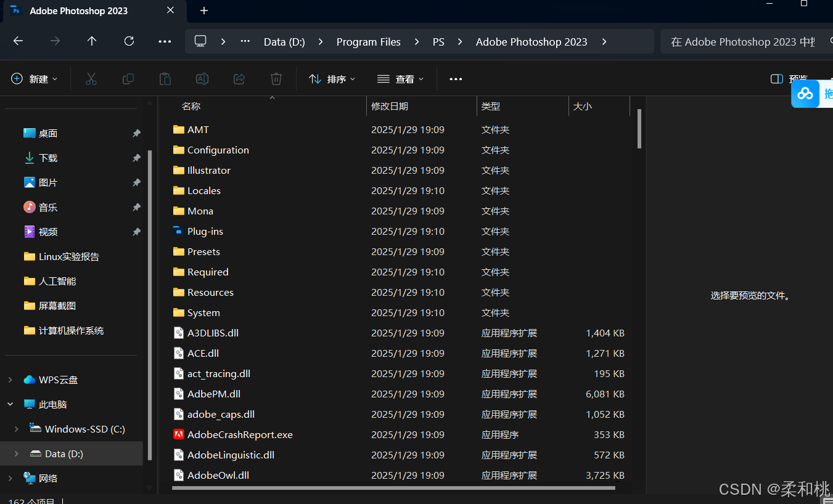833x504 pixels.
Task: Open the three-dot menu beside the 查看 button
Action: coord(456,79)
